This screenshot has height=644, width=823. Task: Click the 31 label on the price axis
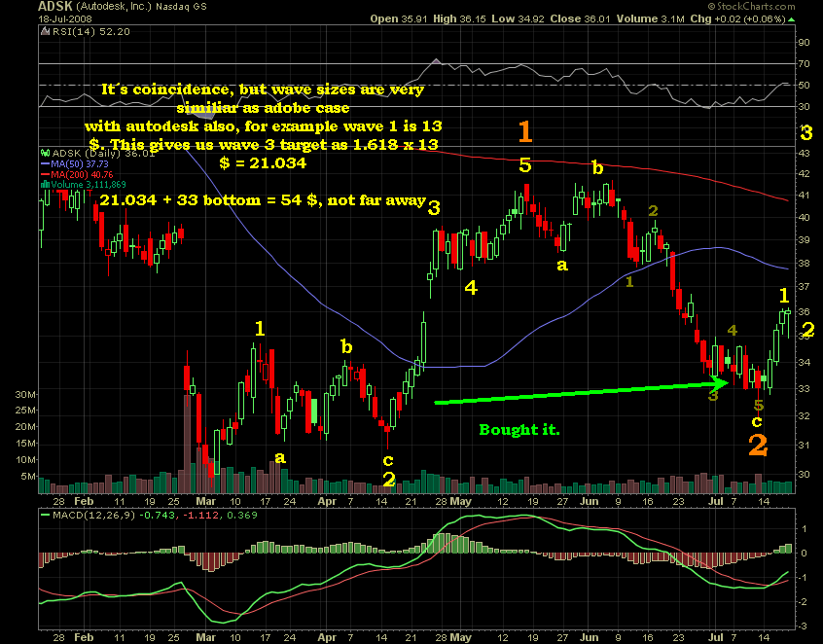pyautogui.click(x=804, y=446)
